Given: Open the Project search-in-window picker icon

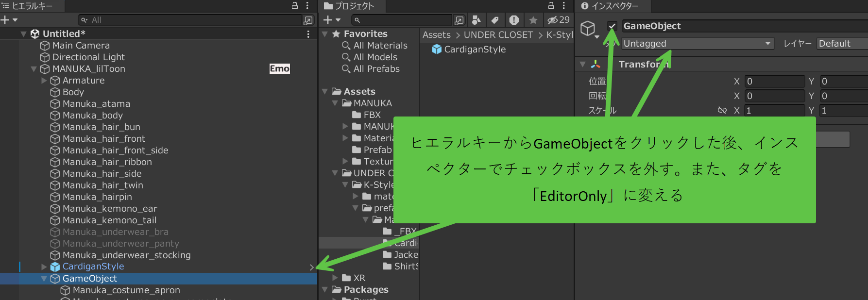Looking at the screenshot, I should click(x=459, y=20).
